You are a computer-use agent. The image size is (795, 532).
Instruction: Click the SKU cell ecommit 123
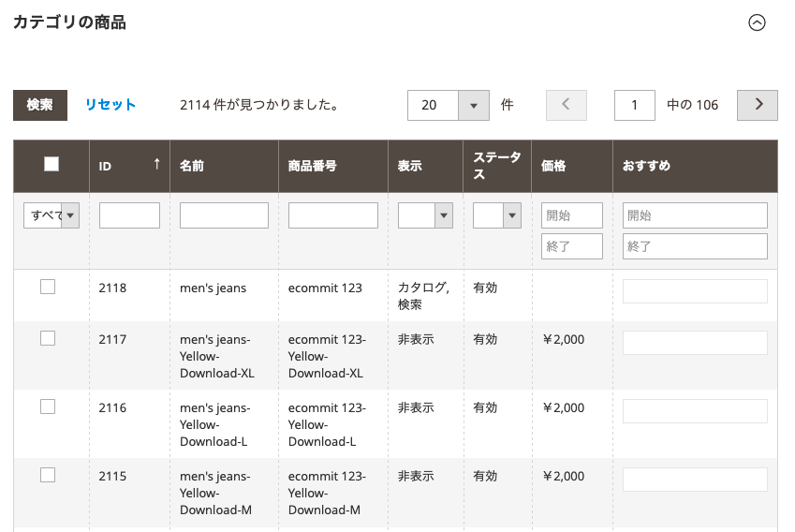325,288
